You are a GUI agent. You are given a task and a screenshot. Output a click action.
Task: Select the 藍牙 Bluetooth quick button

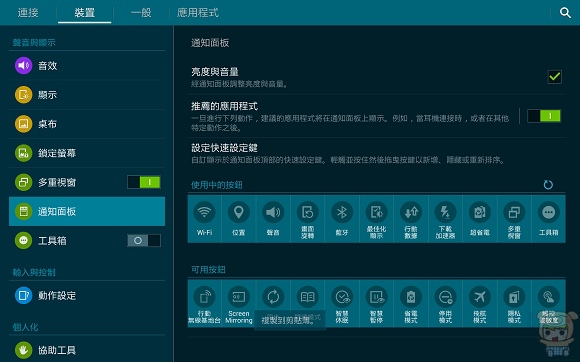tap(342, 219)
